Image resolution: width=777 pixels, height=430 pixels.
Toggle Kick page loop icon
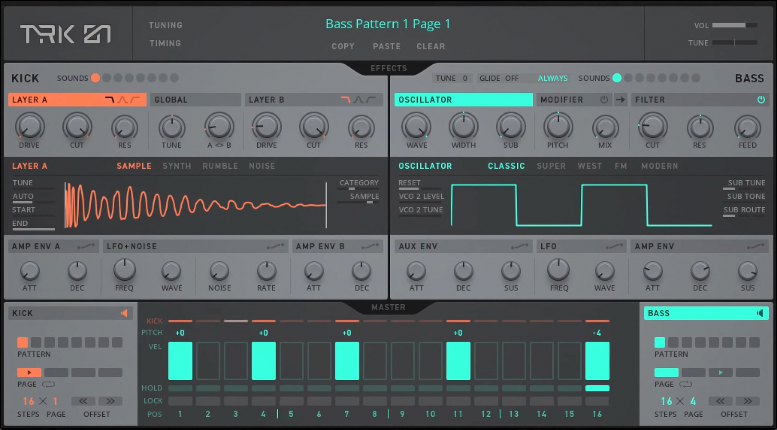(x=48, y=384)
